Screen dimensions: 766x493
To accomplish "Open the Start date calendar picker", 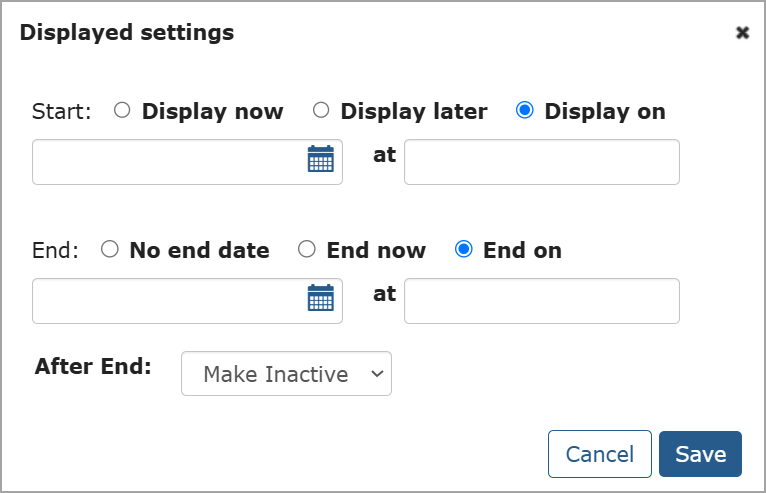I will [320, 160].
